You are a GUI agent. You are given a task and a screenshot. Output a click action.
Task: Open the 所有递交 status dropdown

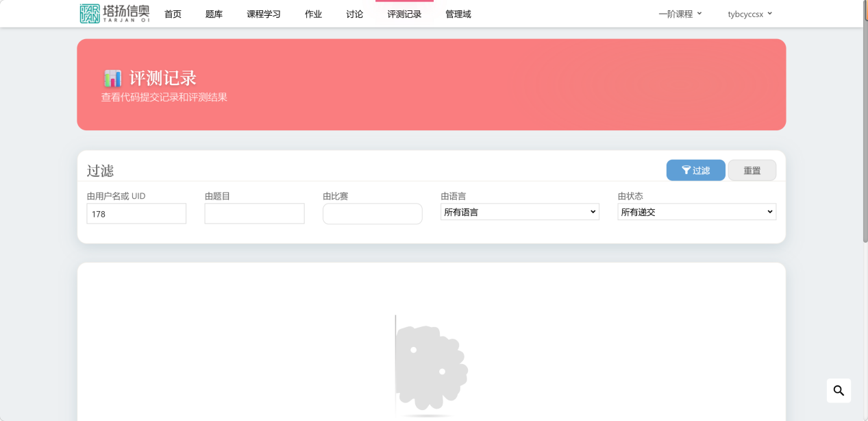(696, 211)
